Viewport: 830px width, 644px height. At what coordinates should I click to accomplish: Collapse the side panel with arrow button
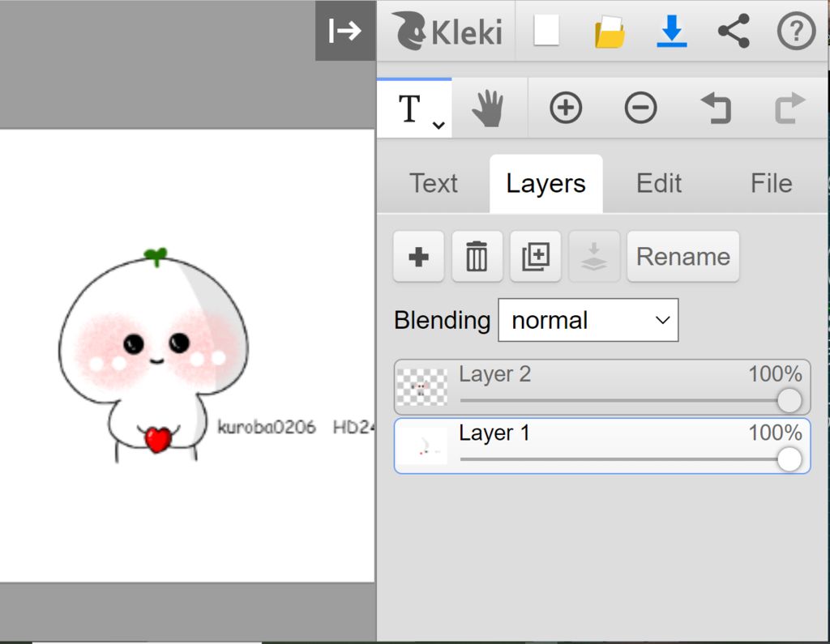tap(345, 30)
